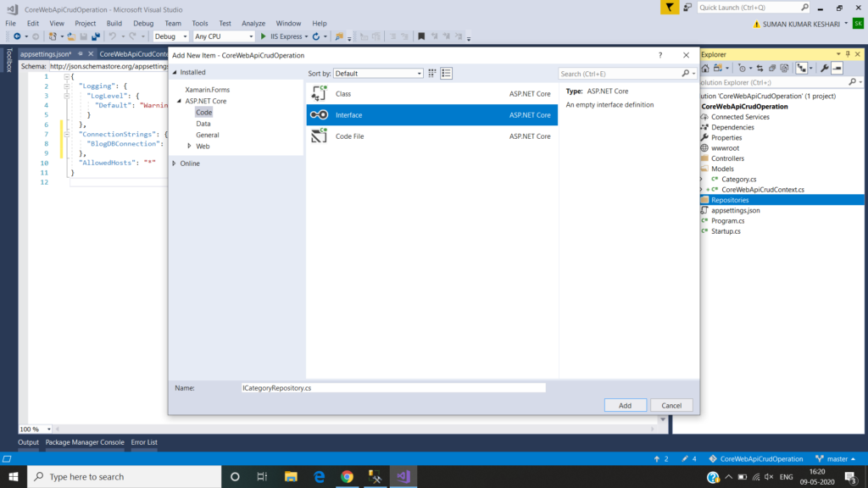Open the master branch selector
Image resolution: width=868 pixels, height=488 pixels.
pyautogui.click(x=835, y=458)
